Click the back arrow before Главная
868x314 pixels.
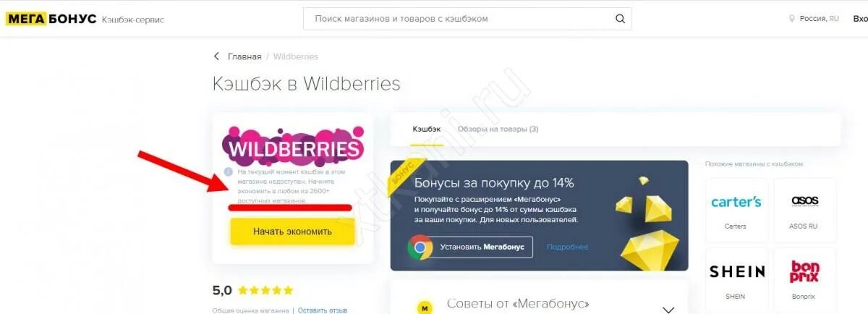[216, 56]
